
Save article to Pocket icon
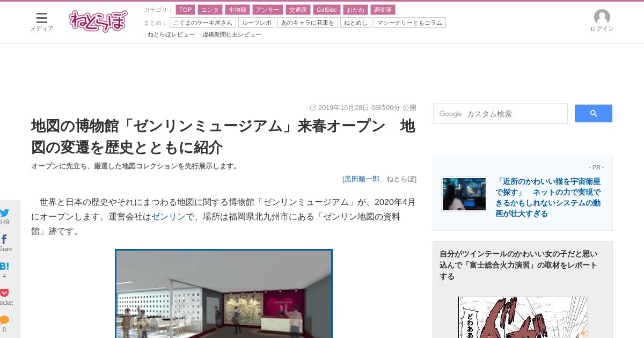tap(4, 293)
